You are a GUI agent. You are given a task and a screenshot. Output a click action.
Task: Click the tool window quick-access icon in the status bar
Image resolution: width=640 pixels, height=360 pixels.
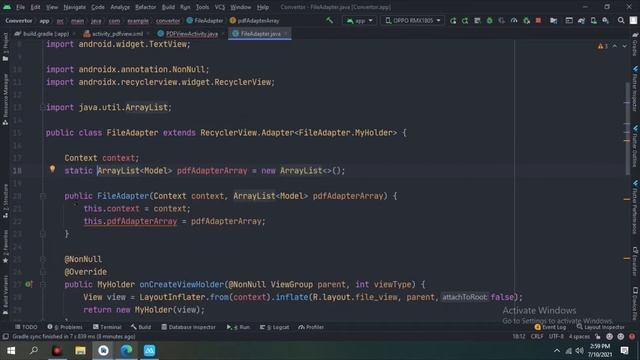pyautogui.click(x=5, y=337)
